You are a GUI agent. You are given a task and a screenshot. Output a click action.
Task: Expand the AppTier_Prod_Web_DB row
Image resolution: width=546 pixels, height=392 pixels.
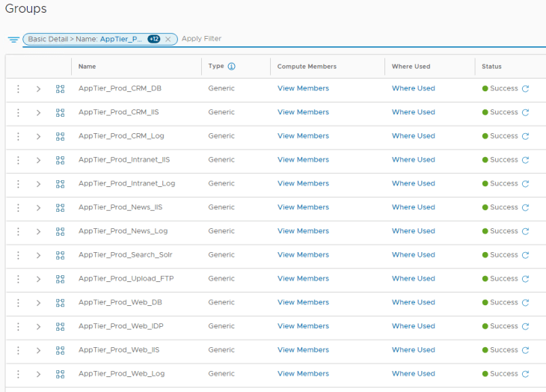[x=38, y=303]
